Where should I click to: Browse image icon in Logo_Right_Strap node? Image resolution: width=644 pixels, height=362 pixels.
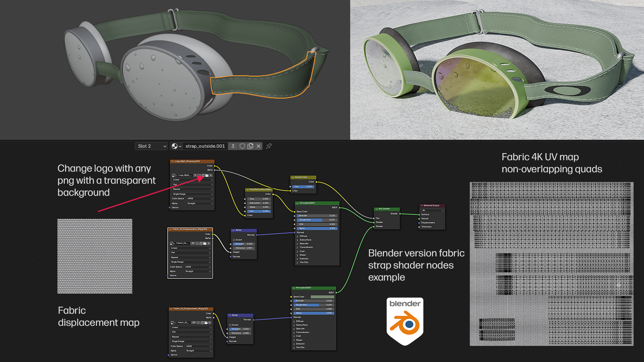tap(174, 175)
